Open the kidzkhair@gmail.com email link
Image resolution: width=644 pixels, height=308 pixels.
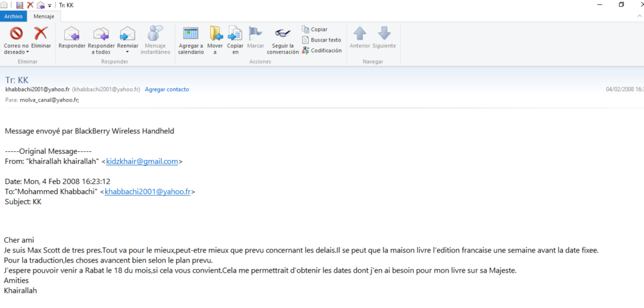point(142,162)
